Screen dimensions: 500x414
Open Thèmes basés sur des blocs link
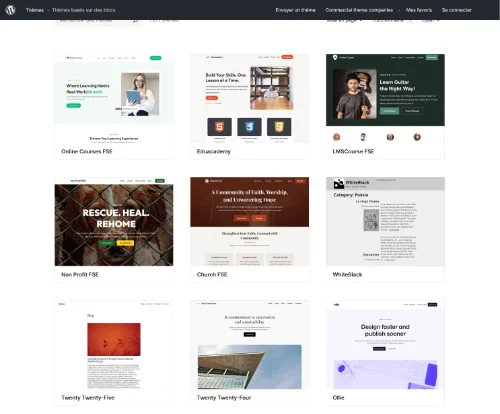point(84,10)
